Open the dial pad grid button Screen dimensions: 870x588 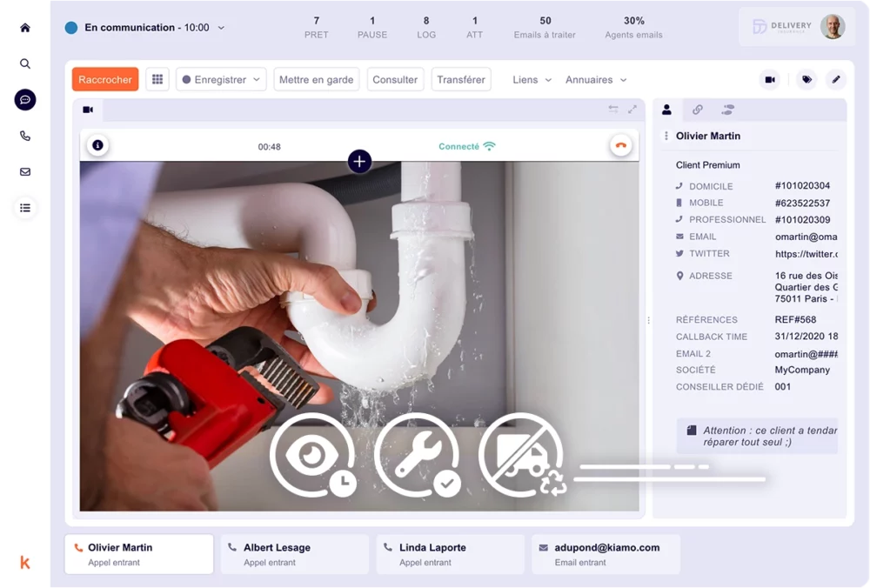157,79
